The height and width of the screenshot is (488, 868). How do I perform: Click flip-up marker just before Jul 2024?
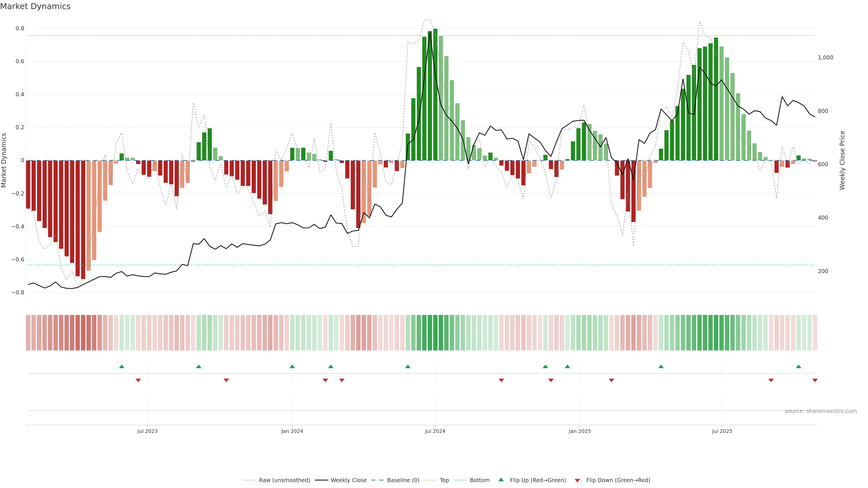(x=408, y=366)
